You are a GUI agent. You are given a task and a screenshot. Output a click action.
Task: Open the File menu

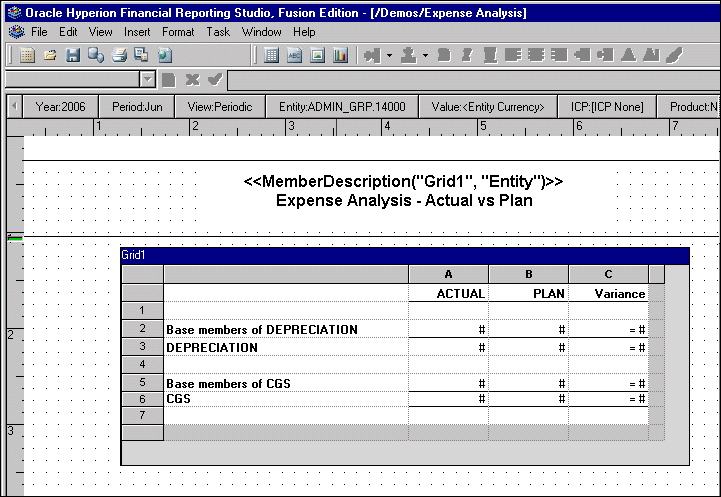coord(39,32)
